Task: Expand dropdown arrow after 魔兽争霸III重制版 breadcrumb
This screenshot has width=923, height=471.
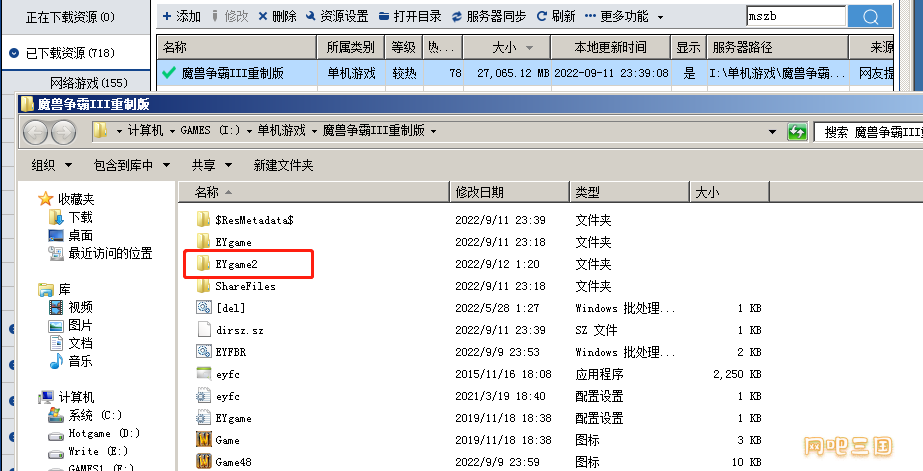Action: [x=434, y=131]
